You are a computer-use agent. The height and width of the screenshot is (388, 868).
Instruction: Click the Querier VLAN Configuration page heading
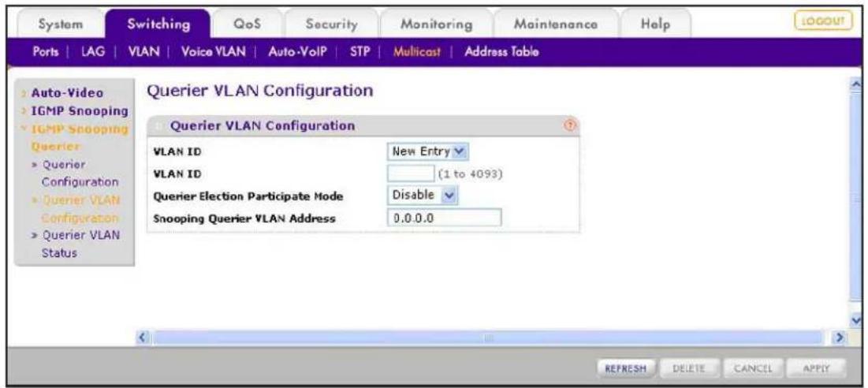point(259,90)
